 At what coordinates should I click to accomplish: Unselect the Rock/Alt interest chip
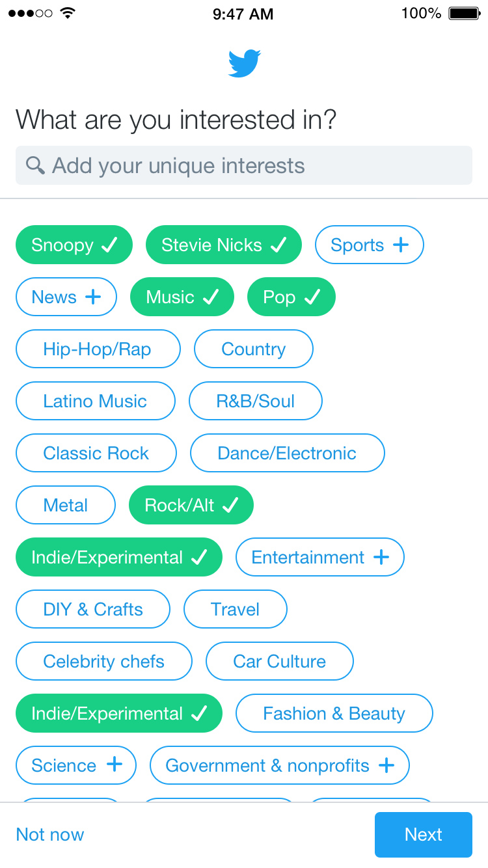[191, 506]
